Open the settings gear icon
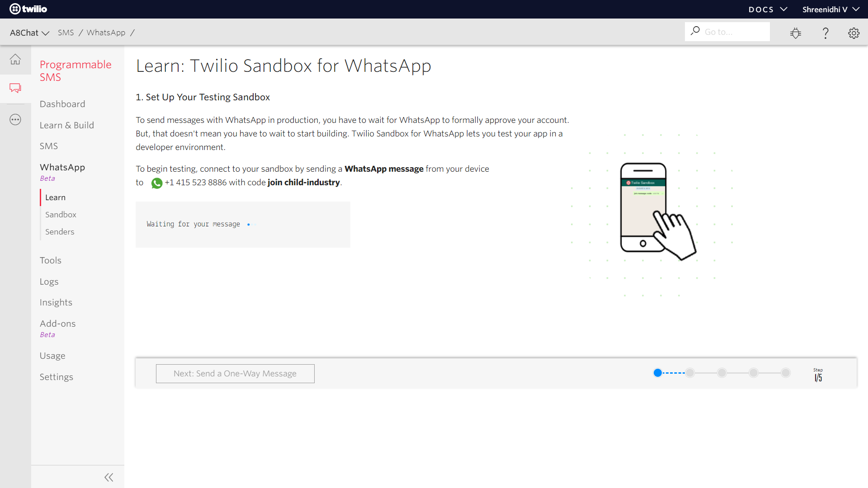The height and width of the screenshot is (488, 868). point(854,33)
